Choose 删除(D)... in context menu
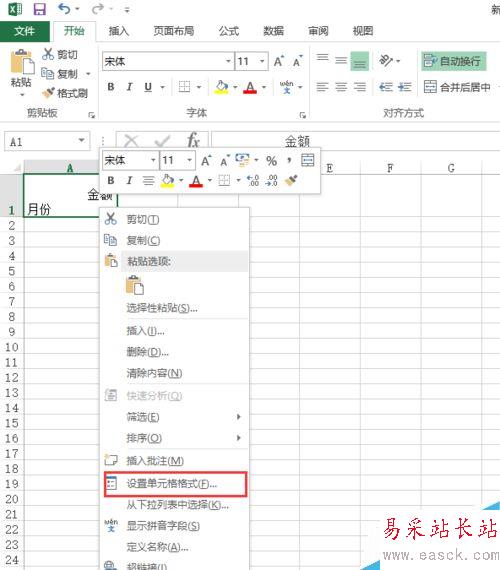 tap(175, 352)
